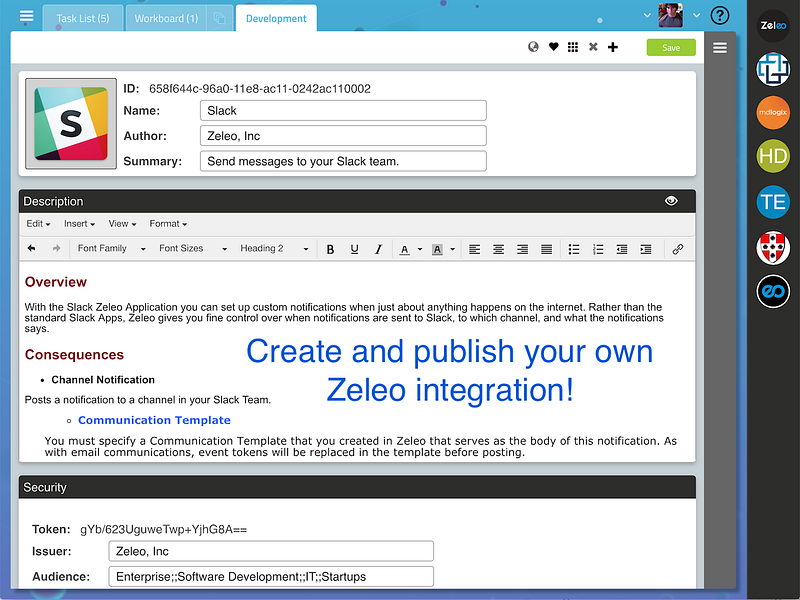Viewport: 800px width, 600px height.
Task: Click the Zeleo logo in sidebar
Action: [773, 26]
